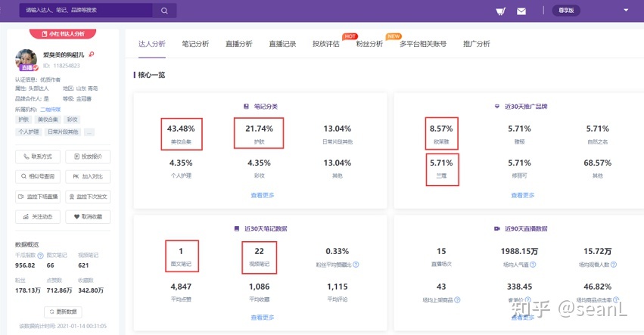Click the 投放报价 button
Image resolution: width=644 pixels, height=335 pixels.
(88, 157)
